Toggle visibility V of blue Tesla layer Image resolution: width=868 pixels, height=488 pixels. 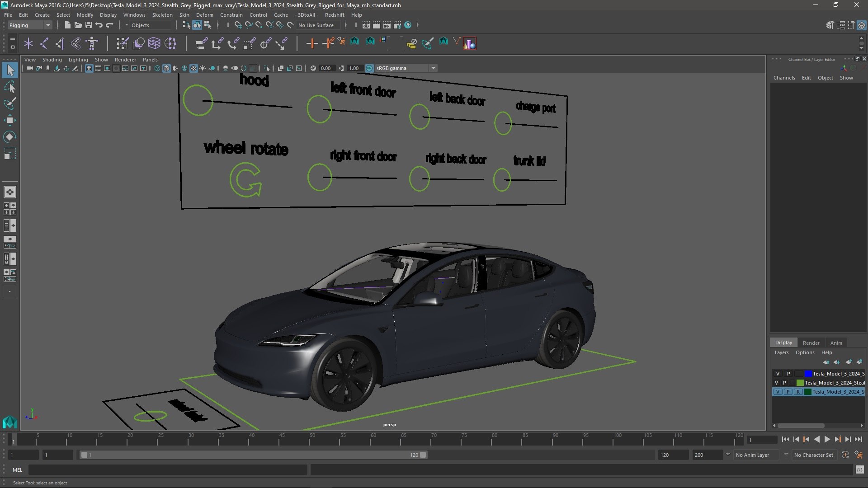tap(778, 374)
